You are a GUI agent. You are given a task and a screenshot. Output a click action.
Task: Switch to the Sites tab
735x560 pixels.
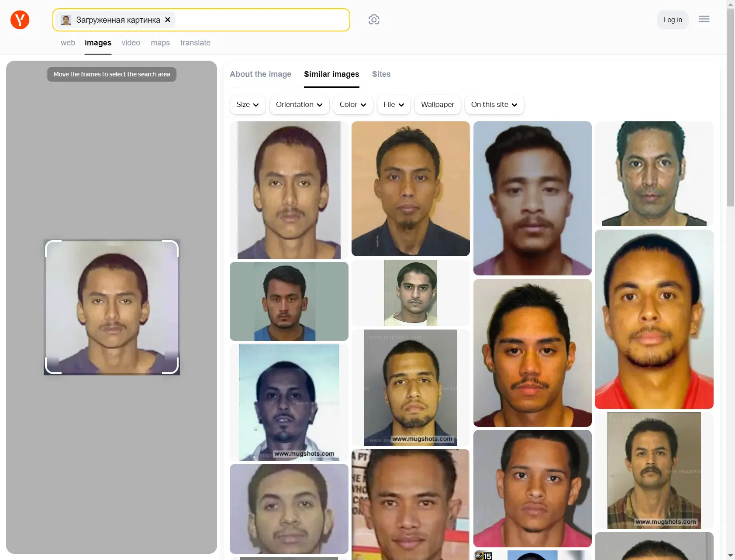pyautogui.click(x=381, y=74)
